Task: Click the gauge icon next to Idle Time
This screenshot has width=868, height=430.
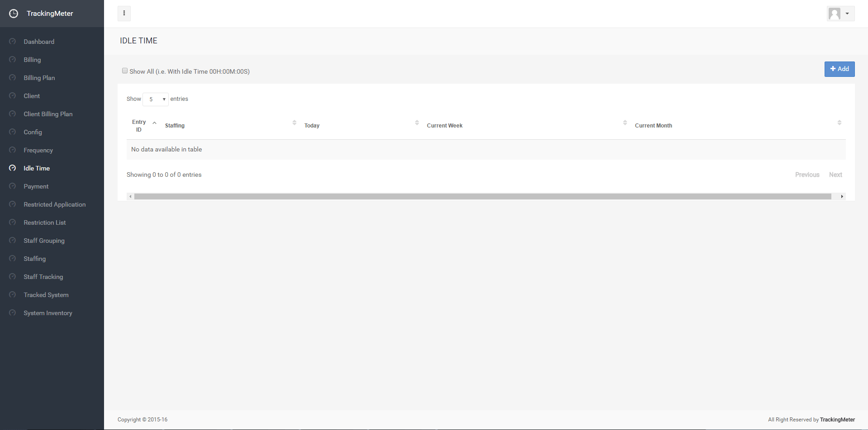Action: click(13, 168)
